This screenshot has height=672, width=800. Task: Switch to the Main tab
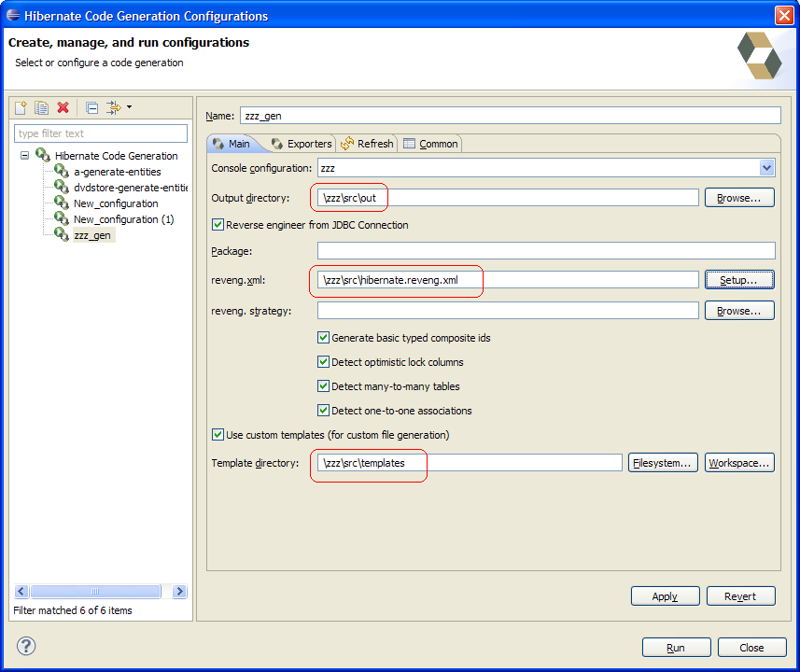[232, 144]
